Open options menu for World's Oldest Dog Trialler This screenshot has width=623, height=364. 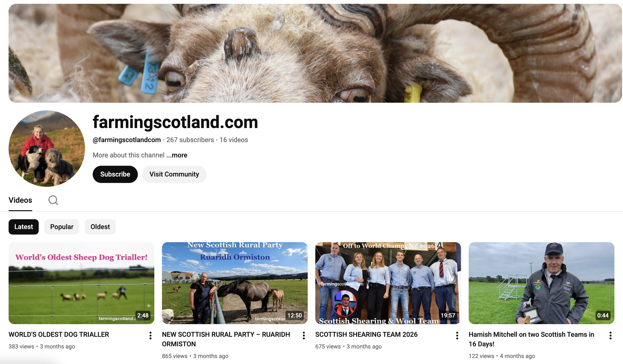coord(150,336)
